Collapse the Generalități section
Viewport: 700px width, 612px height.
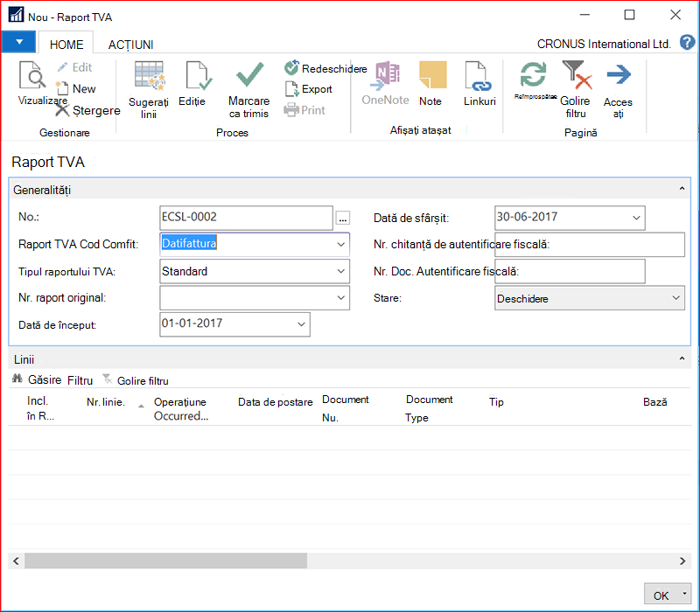(682, 189)
